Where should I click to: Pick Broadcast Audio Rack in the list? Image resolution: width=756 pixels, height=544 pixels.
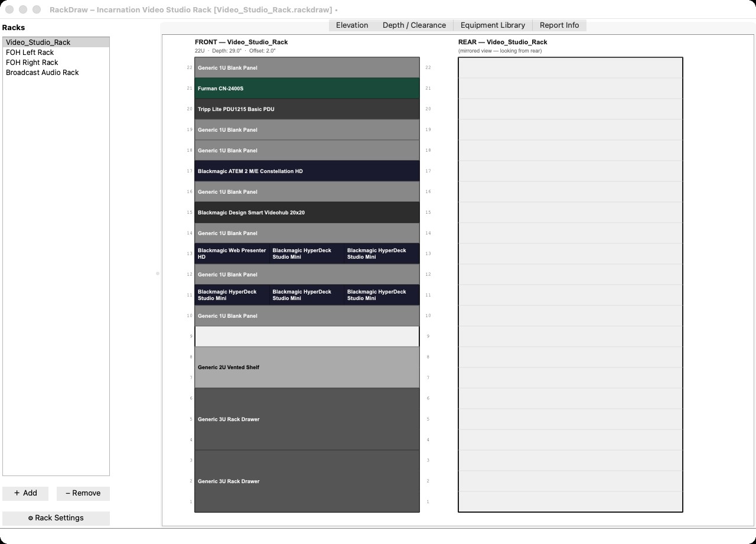(x=56, y=73)
